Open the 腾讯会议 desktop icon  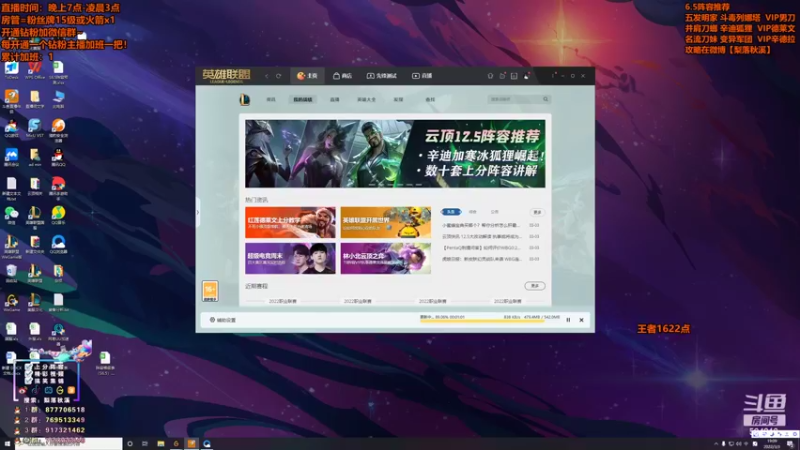[11, 157]
